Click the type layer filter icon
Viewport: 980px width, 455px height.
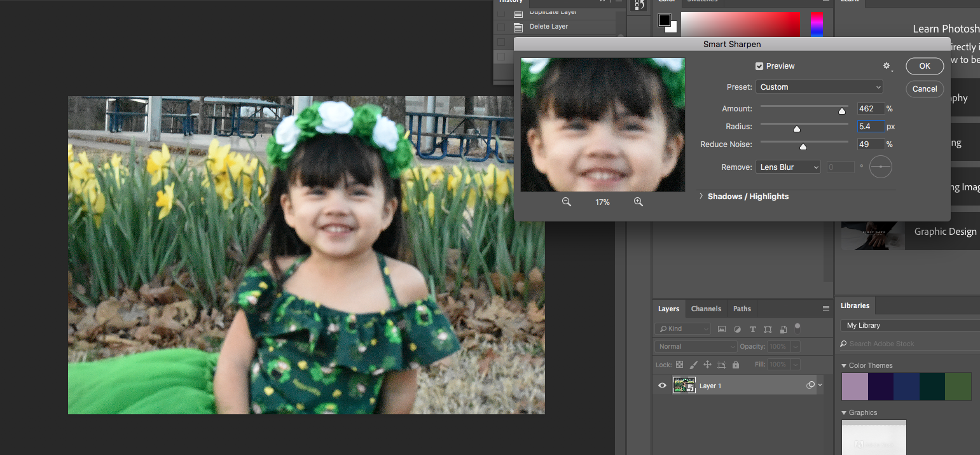click(752, 329)
